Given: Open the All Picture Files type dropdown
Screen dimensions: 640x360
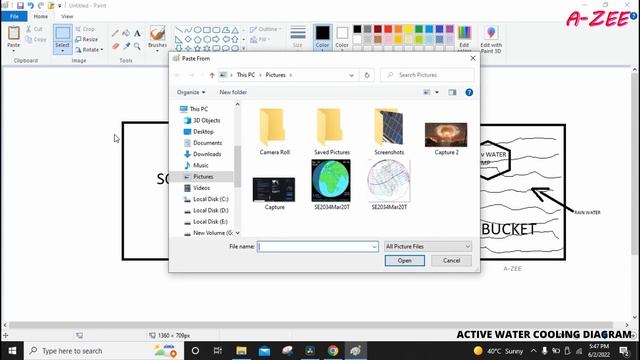Looking at the screenshot, I should pyautogui.click(x=428, y=247).
